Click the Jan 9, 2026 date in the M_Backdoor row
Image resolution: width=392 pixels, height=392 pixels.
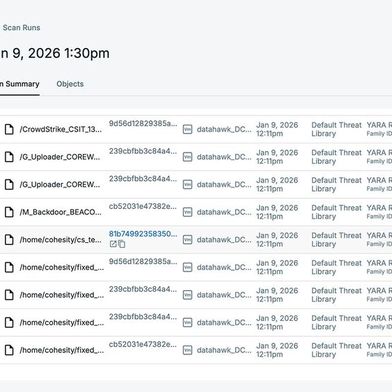click(277, 212)
